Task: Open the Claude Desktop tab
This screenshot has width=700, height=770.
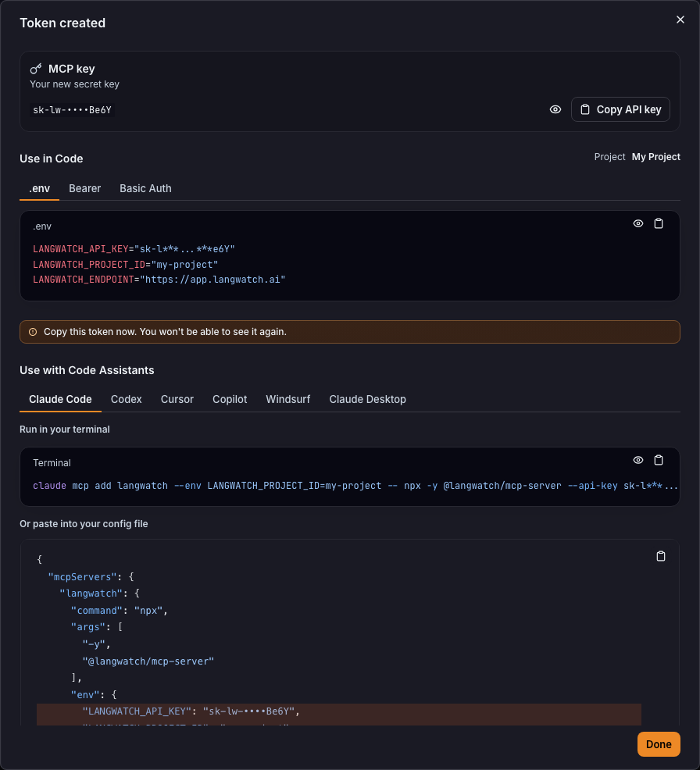Action: tap(367, 399)
